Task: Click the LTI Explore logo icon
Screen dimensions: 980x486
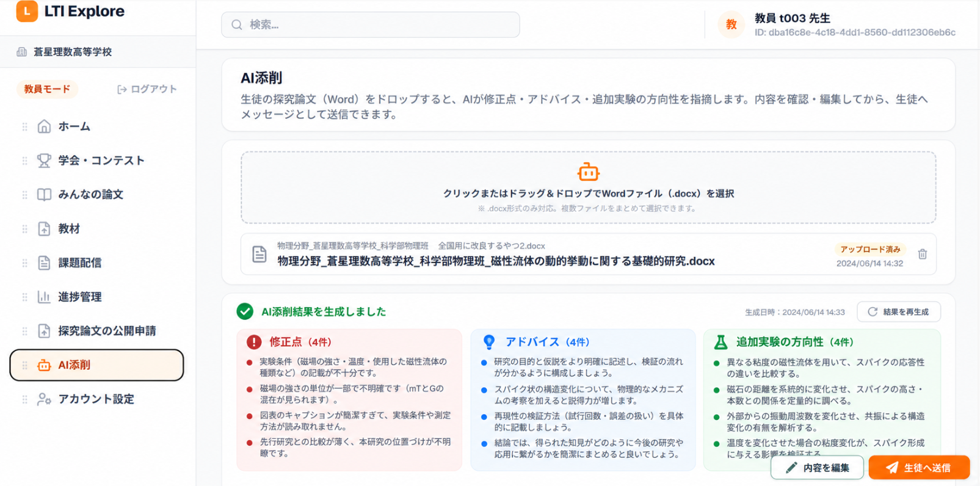Action: pyautogui.click(x=27, y=11)
